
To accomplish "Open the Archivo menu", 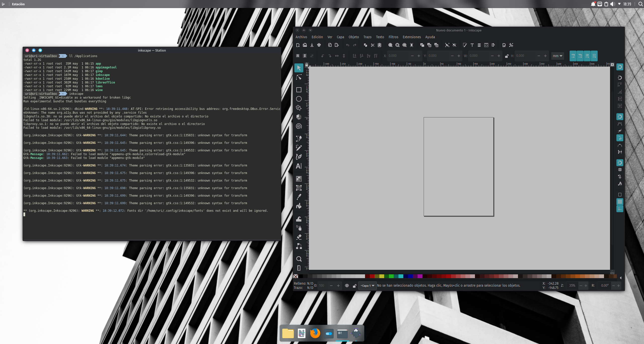I will (301, 37).
